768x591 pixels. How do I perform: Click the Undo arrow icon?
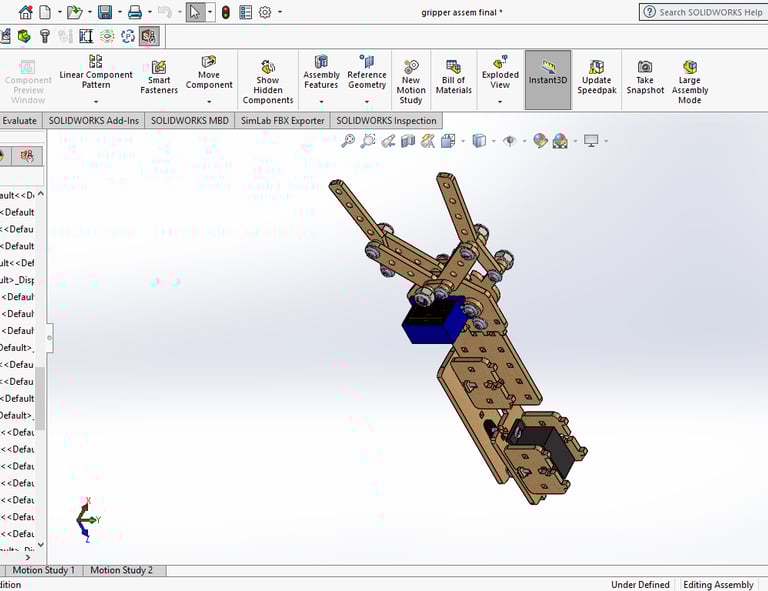coord(165,12)
